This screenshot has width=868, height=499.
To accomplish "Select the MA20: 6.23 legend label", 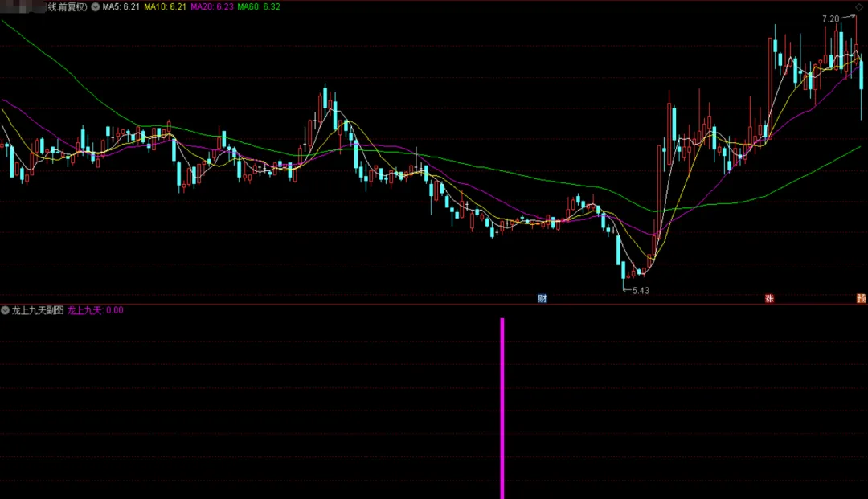I will 212,7.
